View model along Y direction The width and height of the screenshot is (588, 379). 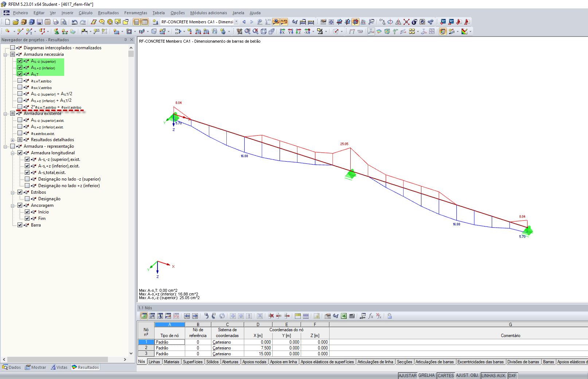click(291, 31)
